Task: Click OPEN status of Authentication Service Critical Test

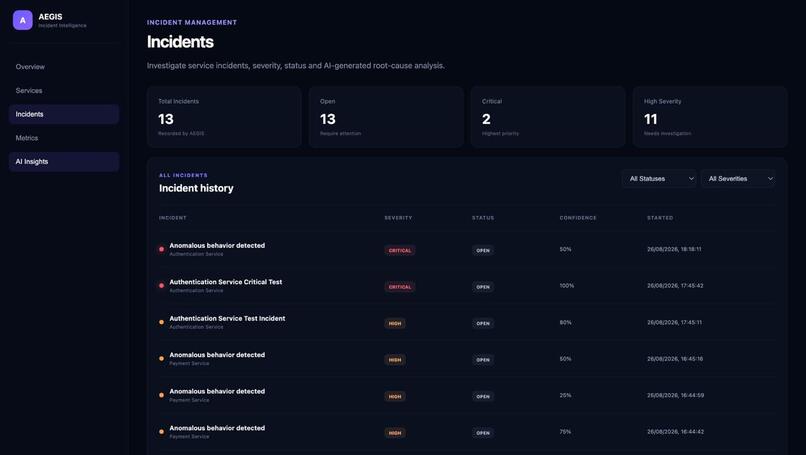Action: [483, 287]
